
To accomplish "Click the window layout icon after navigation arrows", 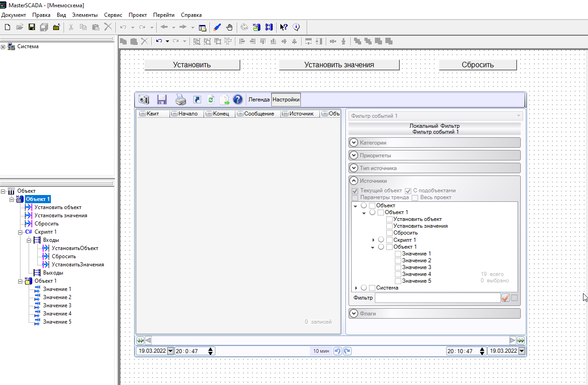I will pyautogui.click(x=203, y=27).
